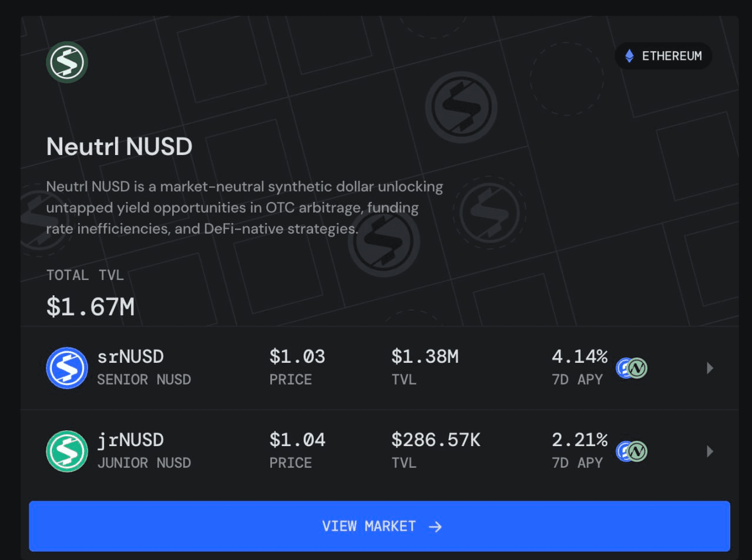This screenshot has height=560, width=752.
Task: Click the srNUSD token name
Action: 130,356
